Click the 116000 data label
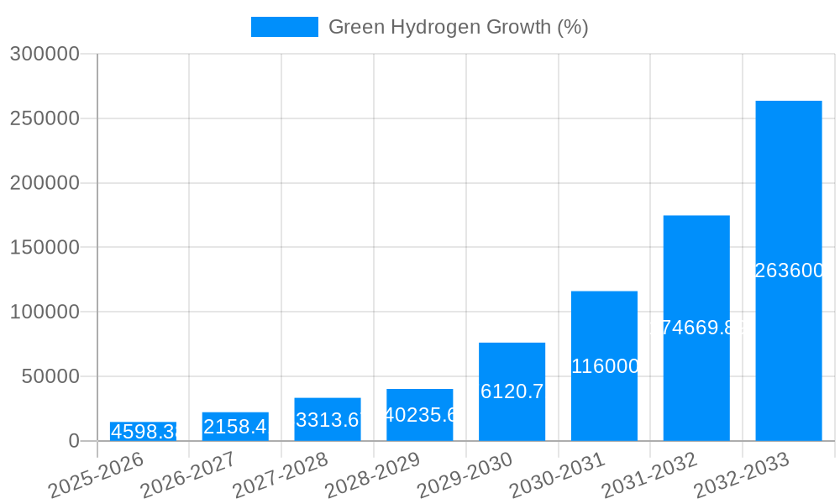The image size is (840, 504). point(604,365)
